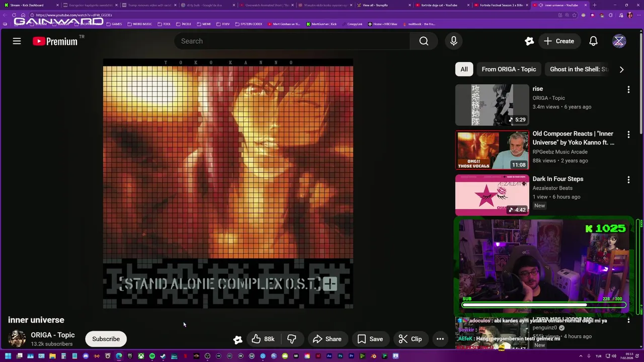
Task: Start voice search with the microphone
Action: (454, 41)
